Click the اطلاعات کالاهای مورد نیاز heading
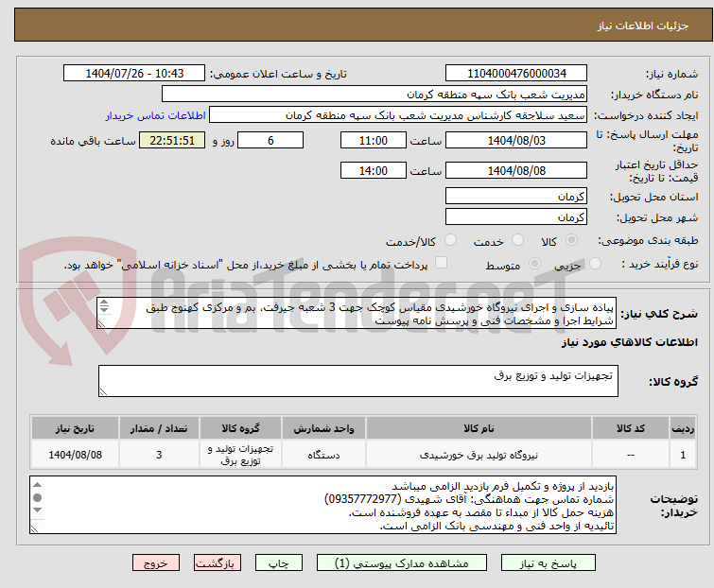 coord(629,342)
